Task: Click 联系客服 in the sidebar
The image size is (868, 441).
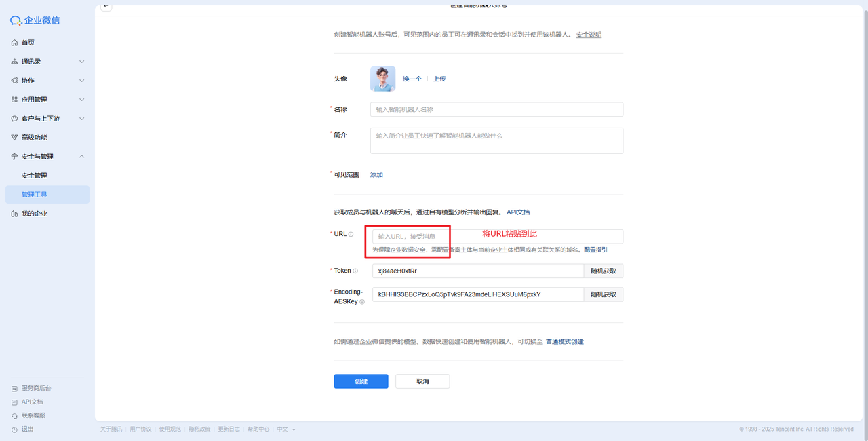Action: point(33,415)
